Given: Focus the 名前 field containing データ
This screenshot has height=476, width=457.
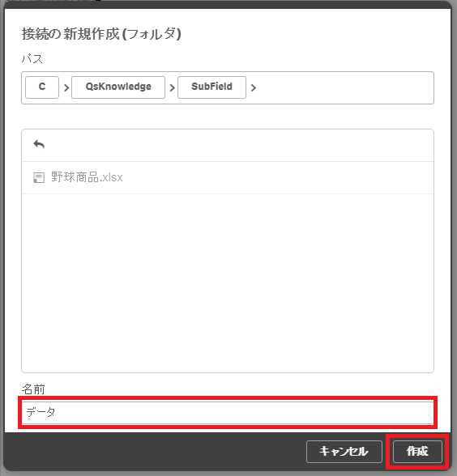Looking at the screenshot, I should pyautogui.click(x=228, y=412).
